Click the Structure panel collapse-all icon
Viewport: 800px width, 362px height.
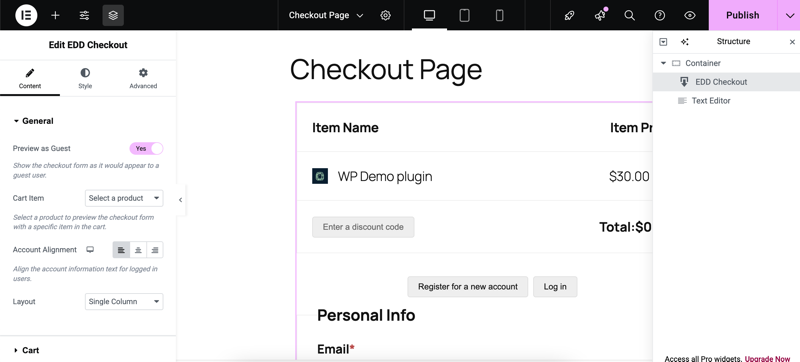tap(663, 42)
